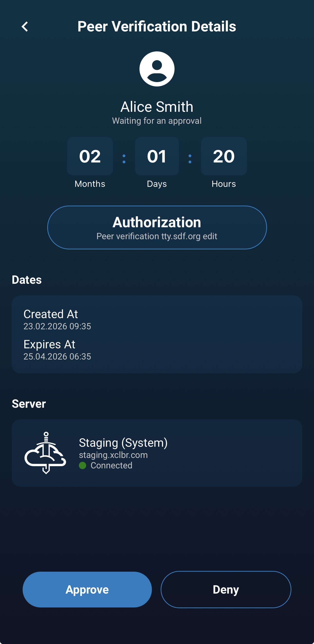Viewport: 314px width, 644px height.
Task: Click the Staging server cloud-sword icon
Action: pyautogui.click(x=46, y=453)
